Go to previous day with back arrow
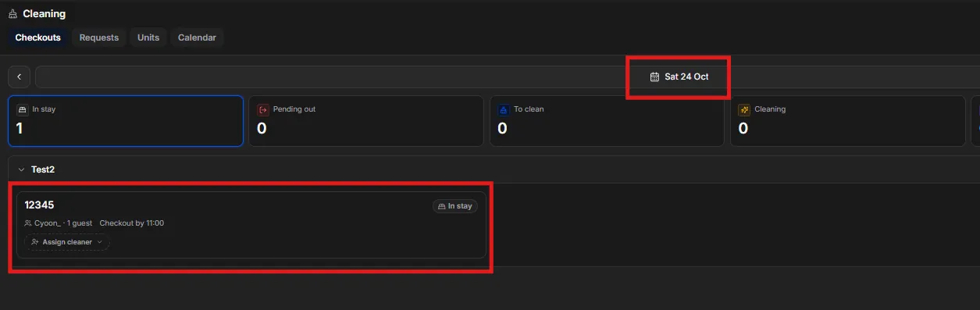 [x=19, y=77]
